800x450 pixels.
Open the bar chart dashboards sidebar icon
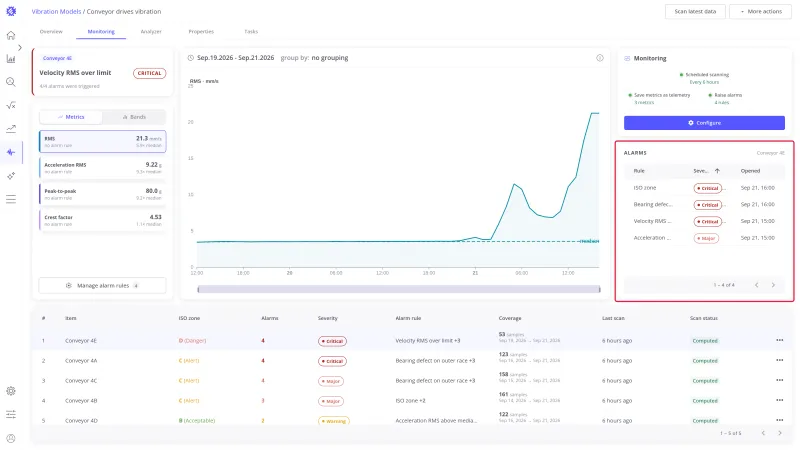[11, 59]
